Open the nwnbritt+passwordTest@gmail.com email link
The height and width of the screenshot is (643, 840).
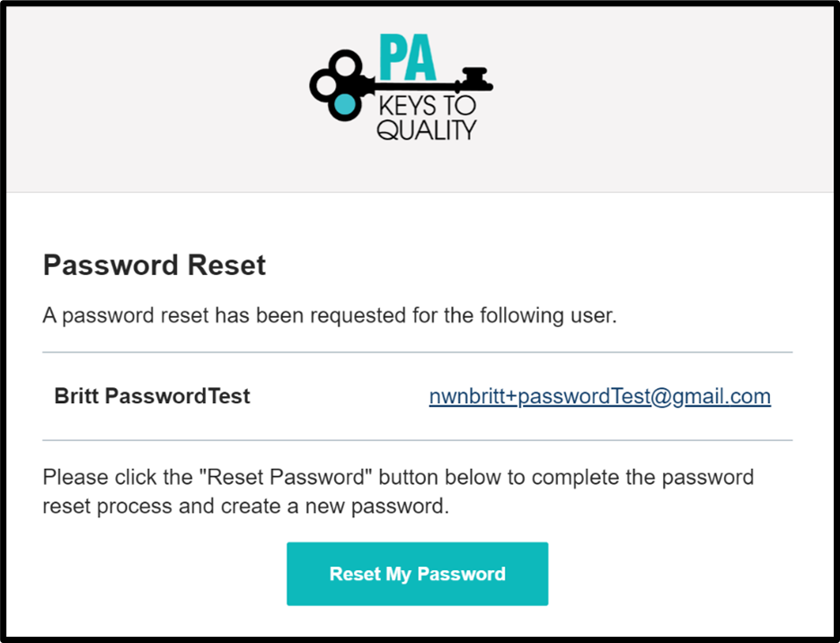pyautogui.click(x=600, y=396)
